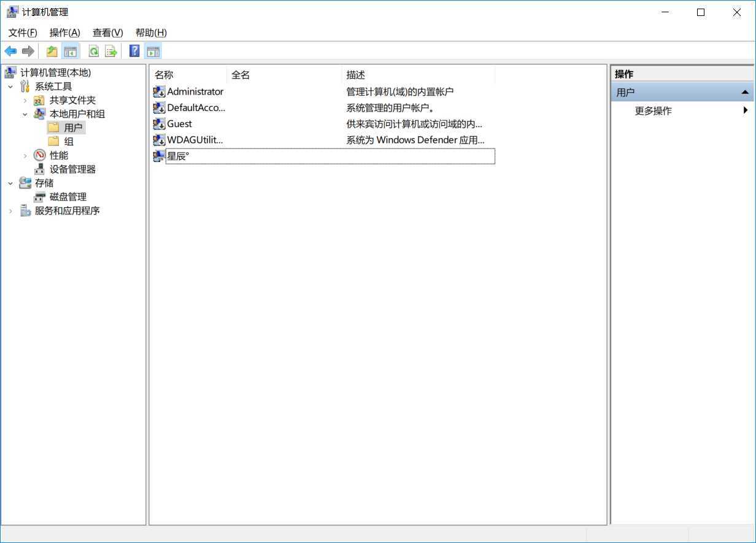Collapse the 存储 tree node
Screen dimensions: 756x543
pyautogui.click(x=10, y=183)
